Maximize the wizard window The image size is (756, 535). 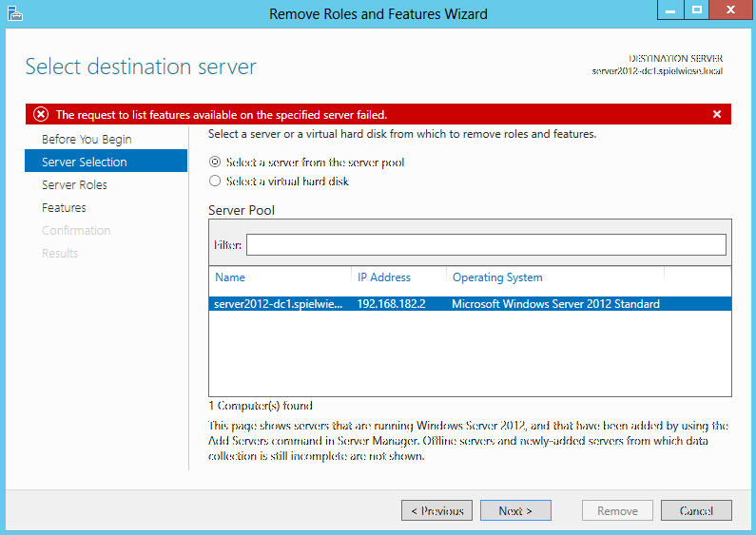[696, 10]
